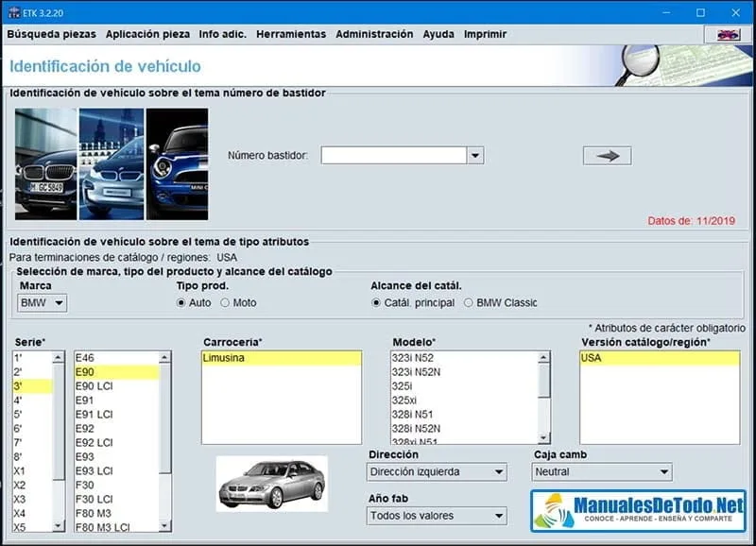Open the Herramientas menu
Image resolution: width=756 pixels, height=546 pixels.
click(290, 33)
